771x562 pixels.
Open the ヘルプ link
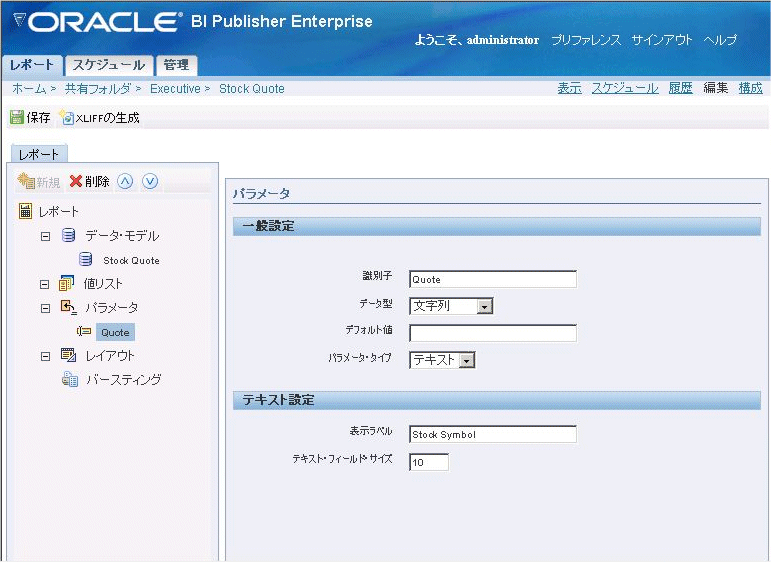tap(720, 40)
